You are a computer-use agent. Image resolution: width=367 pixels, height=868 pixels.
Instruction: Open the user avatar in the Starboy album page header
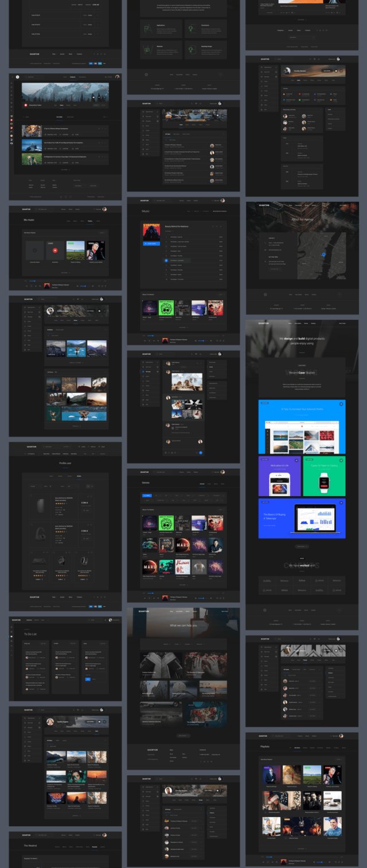click(222, 201)
